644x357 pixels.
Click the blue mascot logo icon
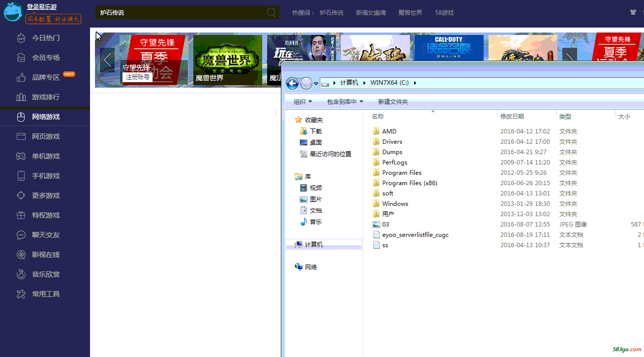[13, 12]
